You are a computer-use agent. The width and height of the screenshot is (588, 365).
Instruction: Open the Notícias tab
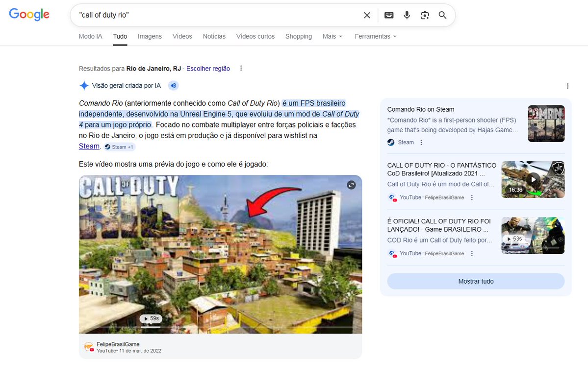pos(214,36)
